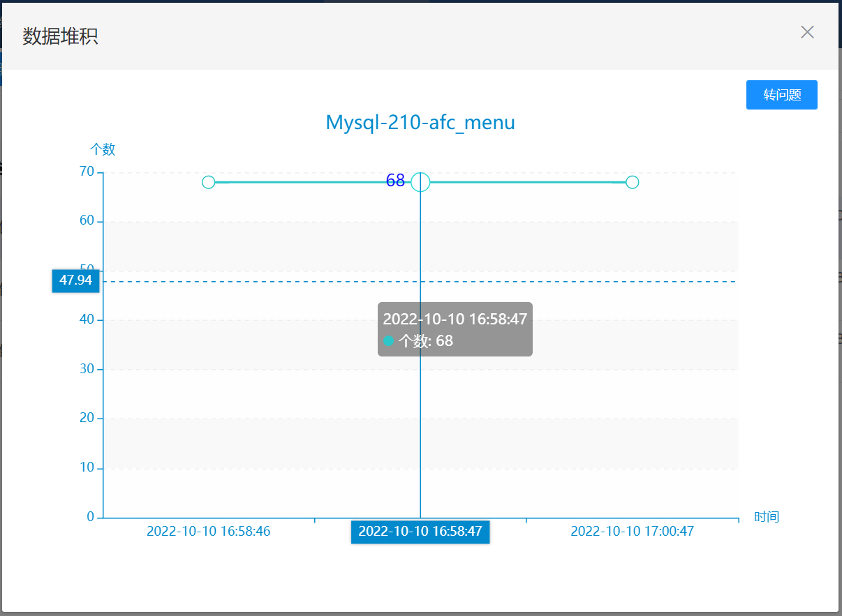Click the teal series dot in the tooltip
This screenshot has height=616, width=842.
tap(389, 341)
